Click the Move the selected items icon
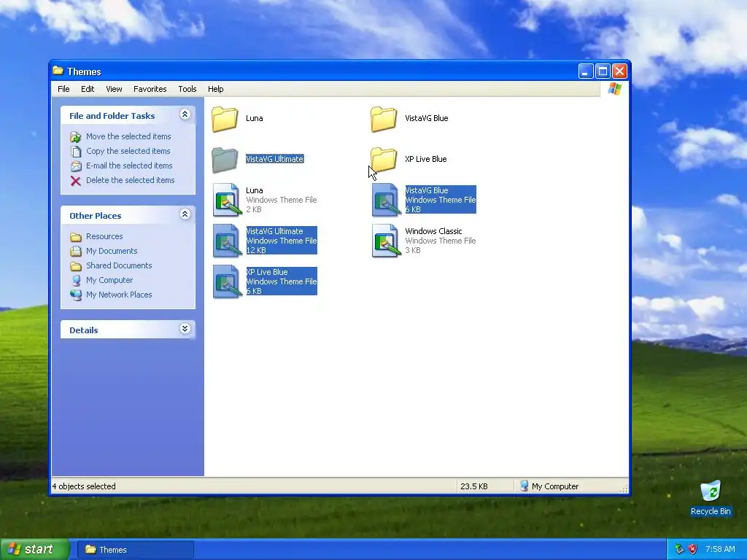 pos(76,137)
